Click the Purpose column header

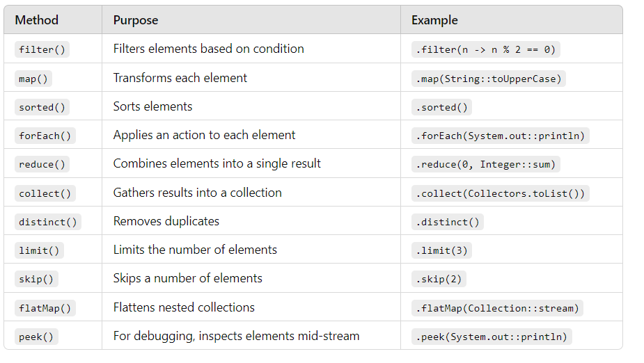[x=136, y=20]
